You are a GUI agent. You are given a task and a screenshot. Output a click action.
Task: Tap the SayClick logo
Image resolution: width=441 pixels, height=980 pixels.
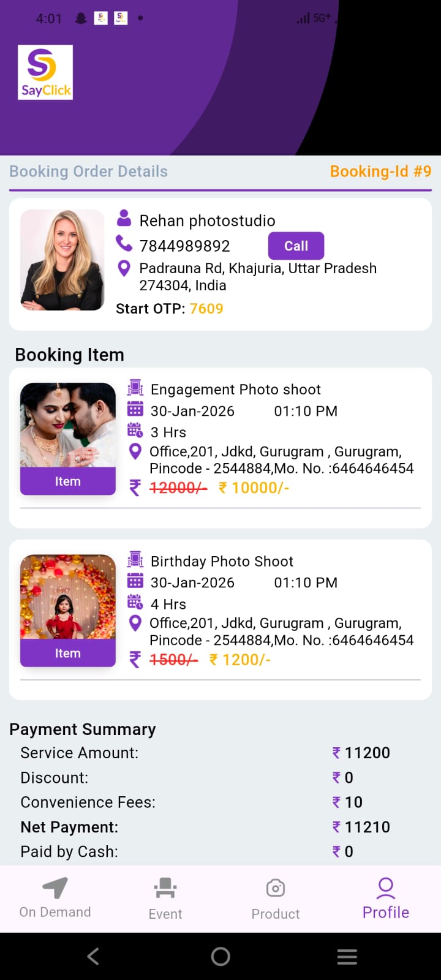[45, 72]
